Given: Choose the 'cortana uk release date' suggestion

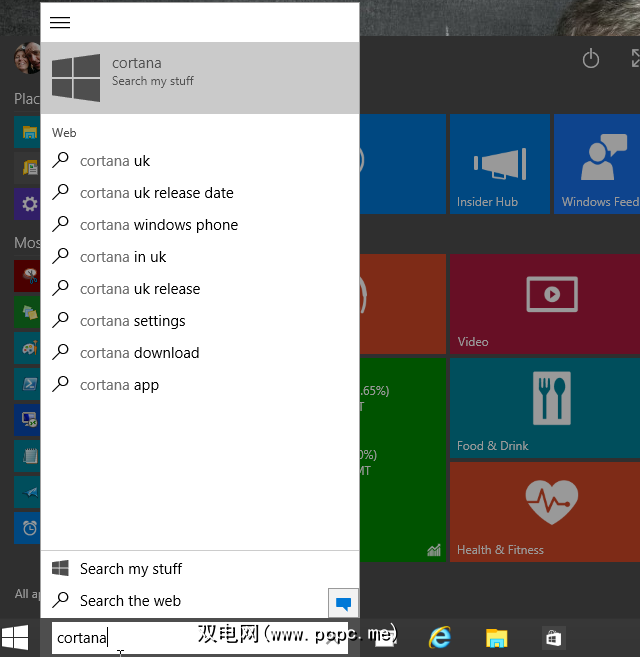Looking at the screenshot, I should pyautogui.click(x=157, y=193).
